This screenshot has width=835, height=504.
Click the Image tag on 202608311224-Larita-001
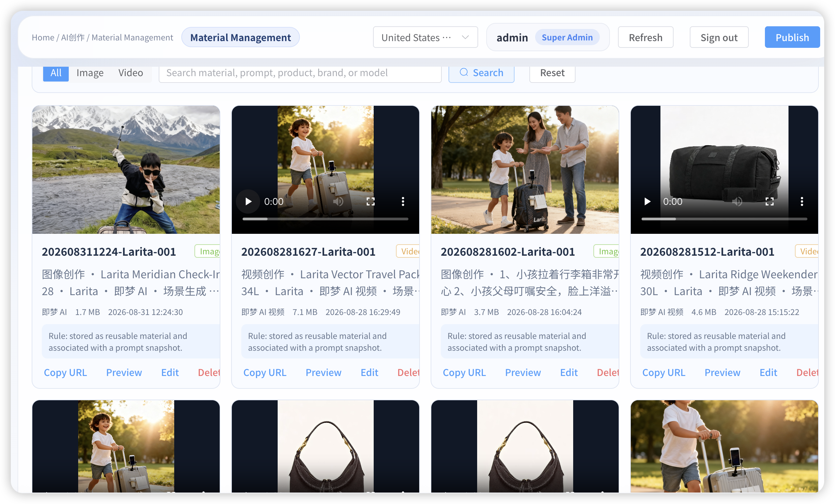coord(207,251)
